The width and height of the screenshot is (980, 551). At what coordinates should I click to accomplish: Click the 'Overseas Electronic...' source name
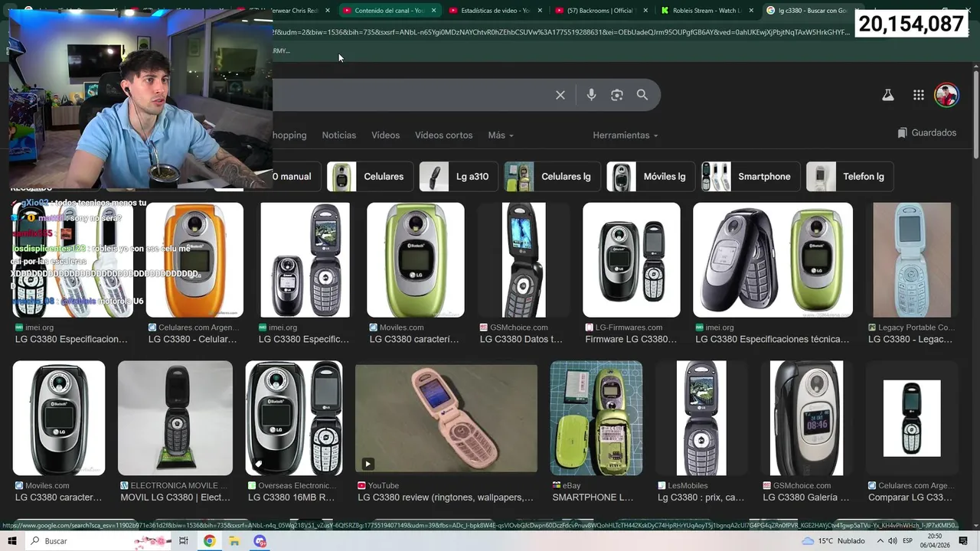[297, 486]
